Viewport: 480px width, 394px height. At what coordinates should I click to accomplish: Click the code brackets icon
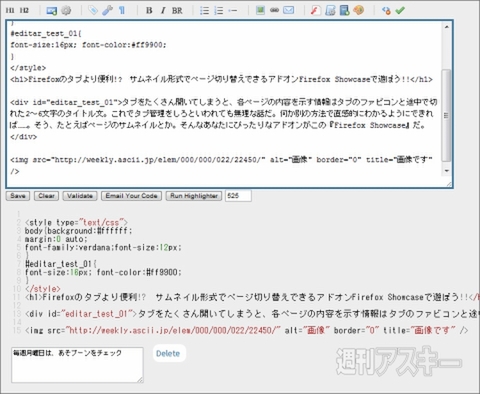click(386, 11)
